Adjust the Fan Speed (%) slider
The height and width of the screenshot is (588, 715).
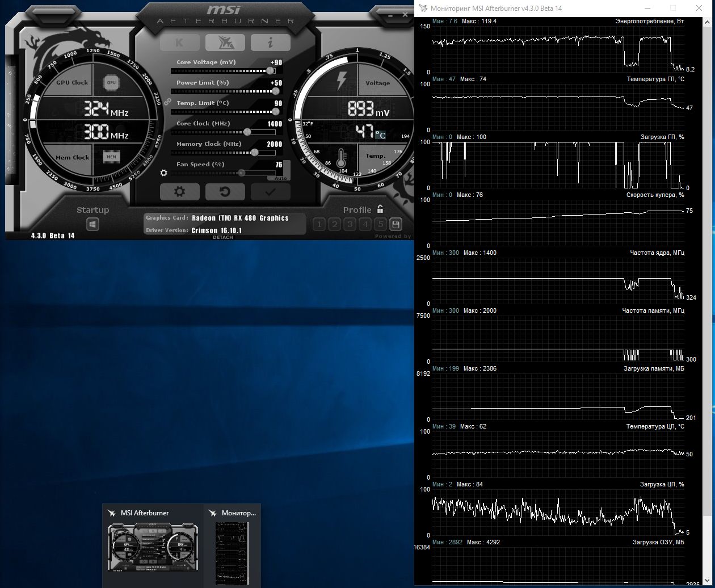(223, 173)
